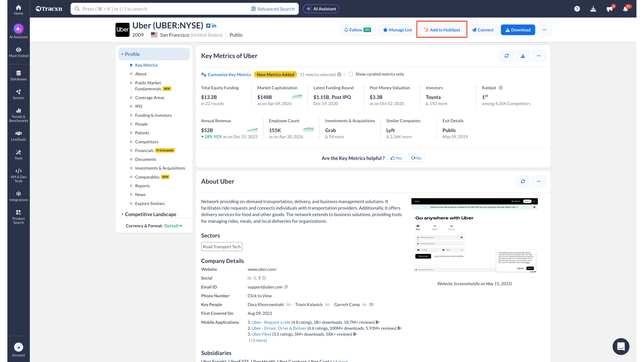Open Home in the sidebar
Screen dimensions: 644x362
tap(18, 10)
